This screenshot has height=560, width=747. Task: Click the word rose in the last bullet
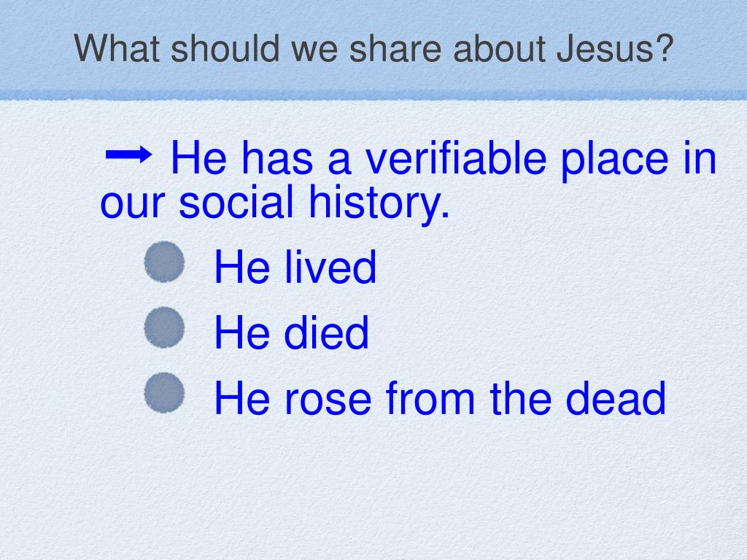pyautogui.click(x=328, y=399)
